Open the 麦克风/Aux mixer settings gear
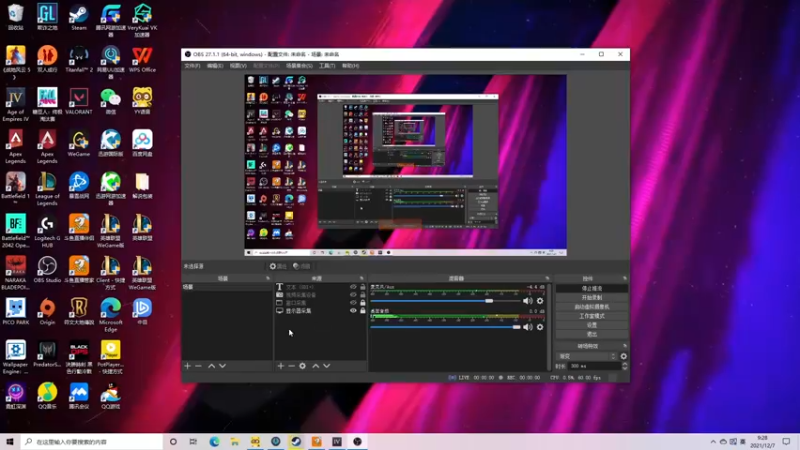Viewport: 800px width, 450px height. 540,301
